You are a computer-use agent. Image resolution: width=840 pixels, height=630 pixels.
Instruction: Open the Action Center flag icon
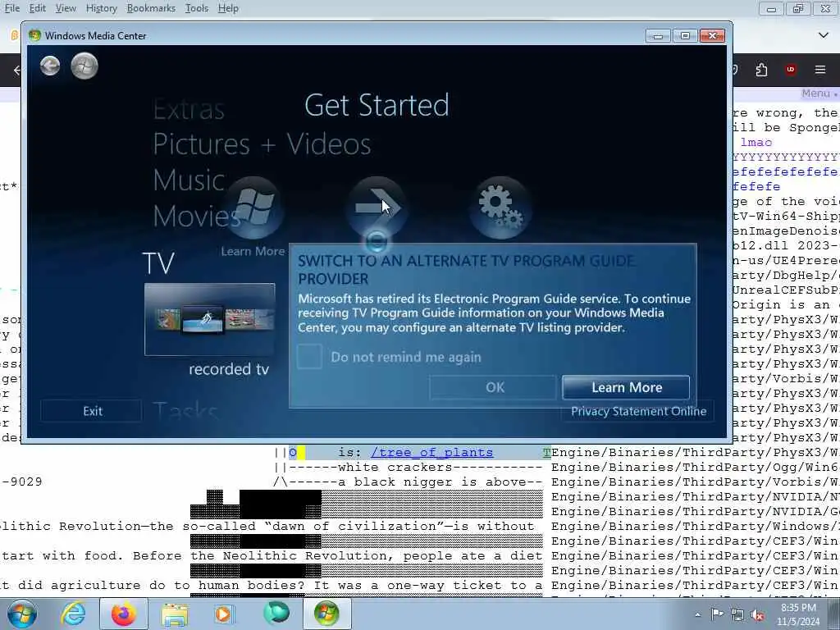(717, 614)
